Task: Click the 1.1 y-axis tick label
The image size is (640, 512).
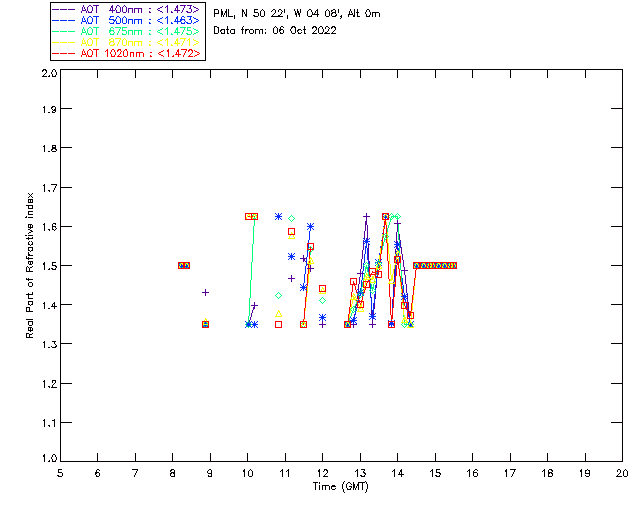Action: 49,423
